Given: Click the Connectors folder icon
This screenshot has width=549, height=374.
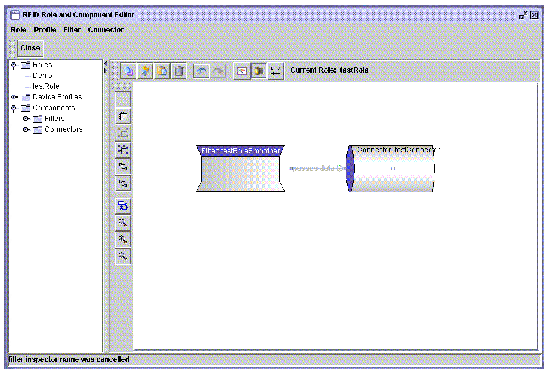Looking at the screenshot, I should pos(37,130).
